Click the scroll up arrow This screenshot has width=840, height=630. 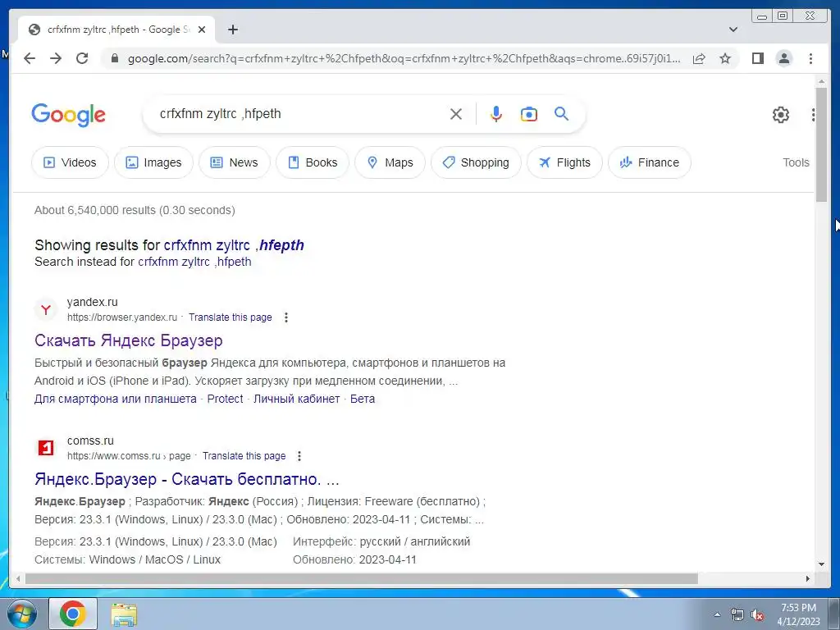click(x=821, y=81)
